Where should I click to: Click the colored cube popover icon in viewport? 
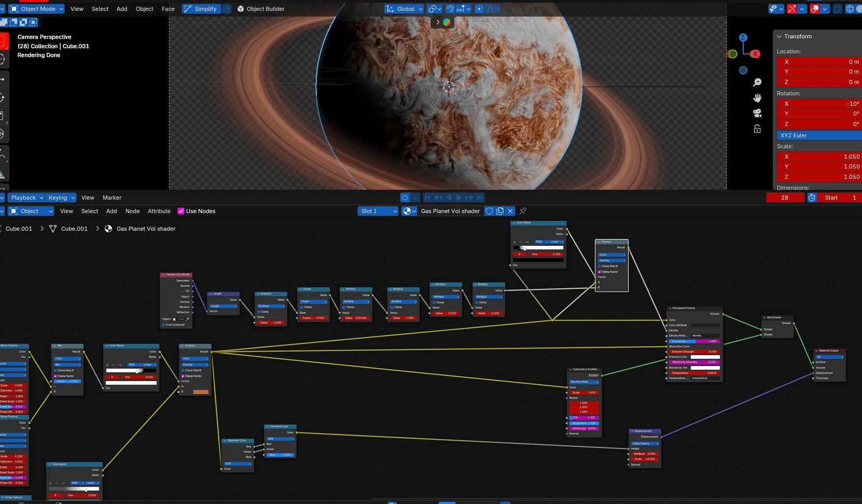[x=447, y=22]
